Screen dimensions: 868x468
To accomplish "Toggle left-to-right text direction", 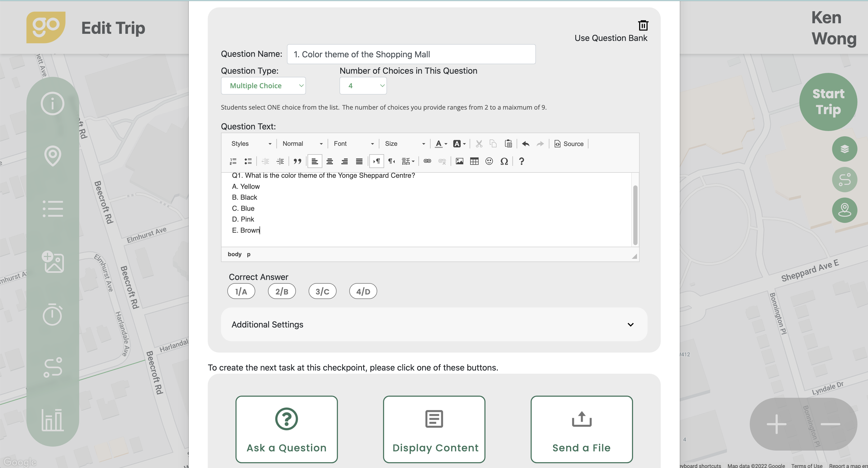I will pos(377,161).
